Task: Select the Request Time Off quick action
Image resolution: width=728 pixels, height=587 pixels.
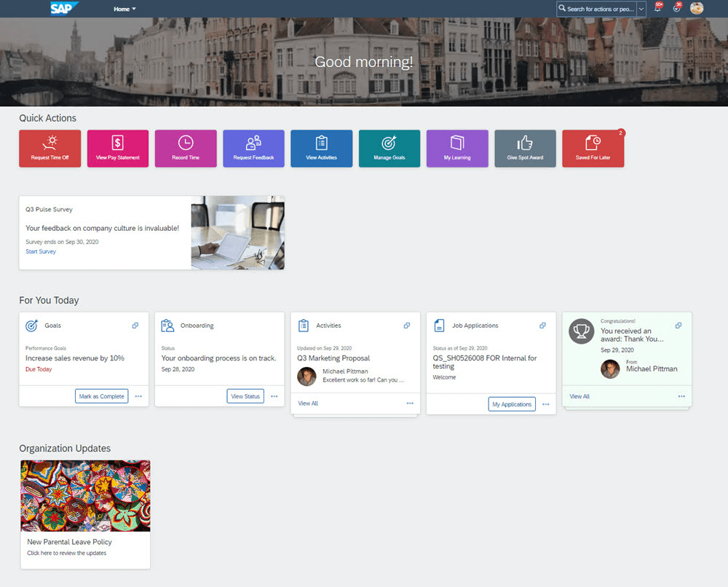Action: point(50,148)
